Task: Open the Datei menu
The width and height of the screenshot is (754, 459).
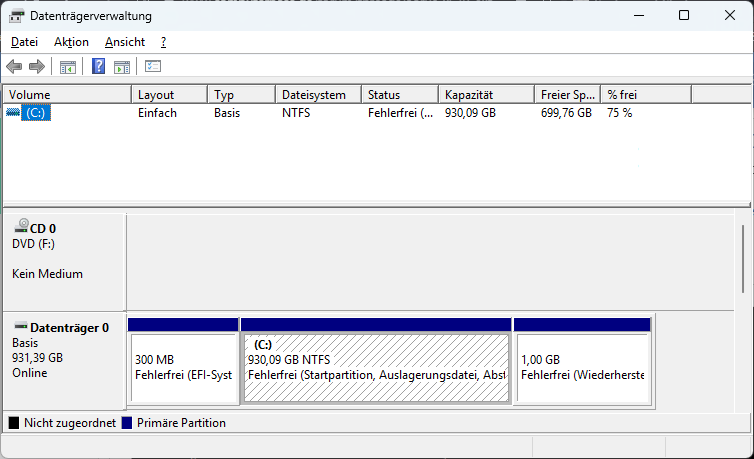Action: (24, 42)
